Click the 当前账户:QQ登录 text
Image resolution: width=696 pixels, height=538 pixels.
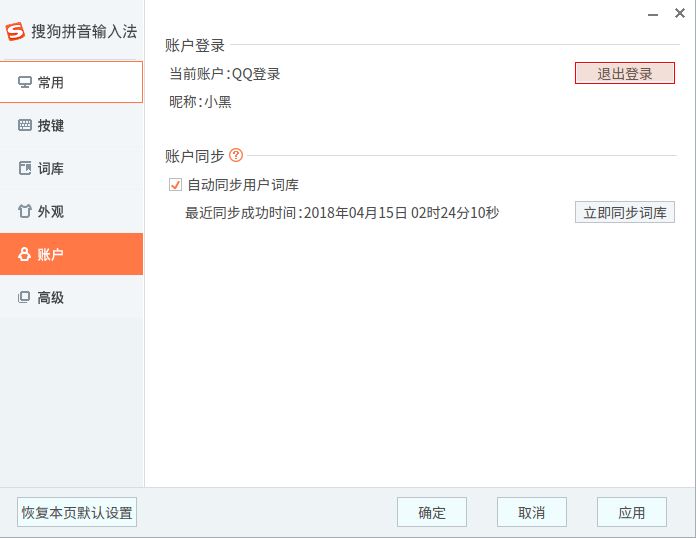[x=225, y=74]
